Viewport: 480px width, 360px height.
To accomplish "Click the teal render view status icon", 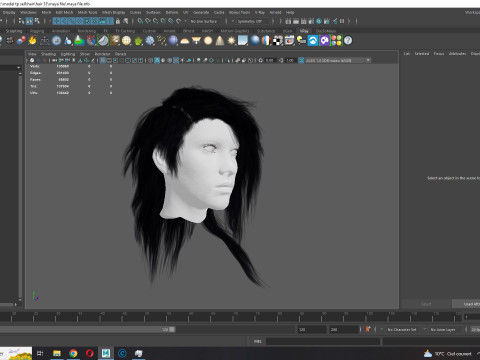I will click(319, 21).
